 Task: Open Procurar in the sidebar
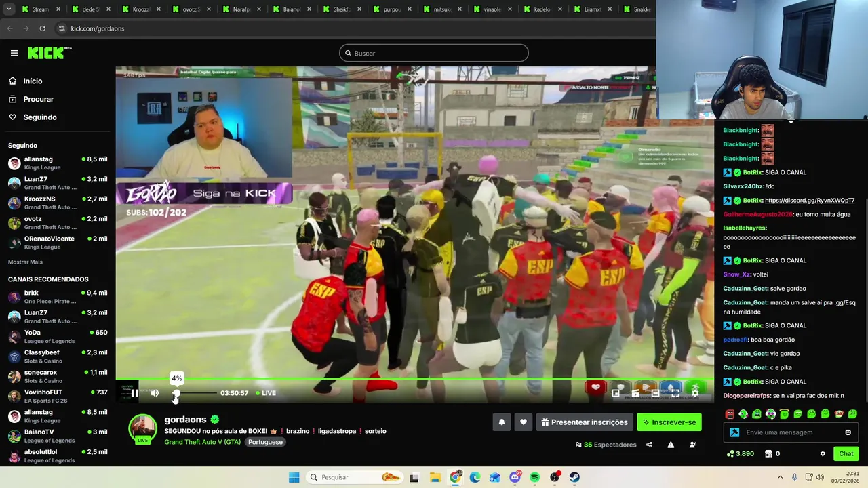click(x=38, y=99)
